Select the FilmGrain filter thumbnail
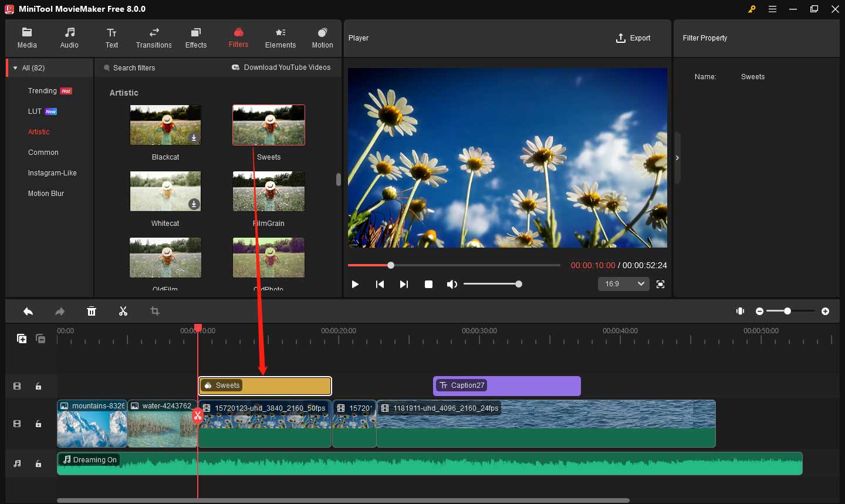Screen dimensions: 845x504 269,191
